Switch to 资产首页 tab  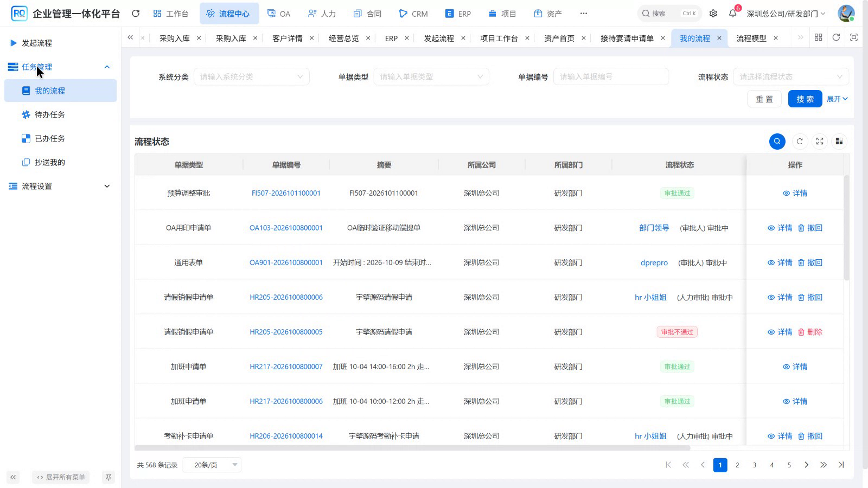(x=559, y=38)
